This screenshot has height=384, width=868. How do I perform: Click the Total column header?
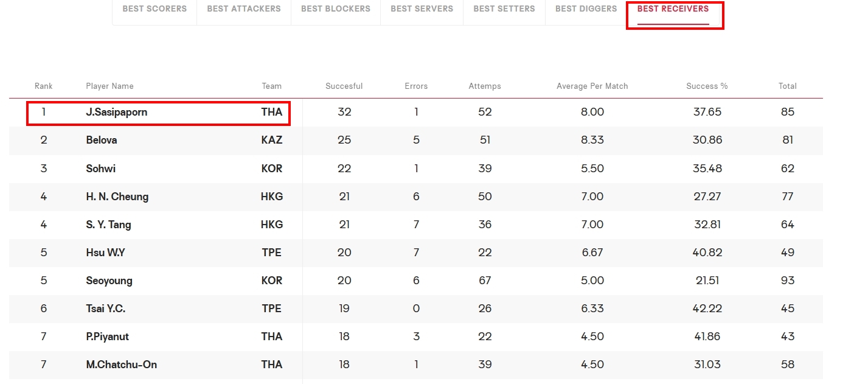[x=788, y=86]
